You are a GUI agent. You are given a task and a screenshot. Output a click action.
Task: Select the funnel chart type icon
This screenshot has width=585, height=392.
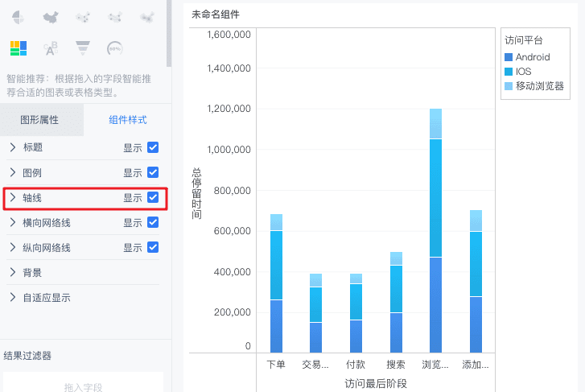coord(83,48)
